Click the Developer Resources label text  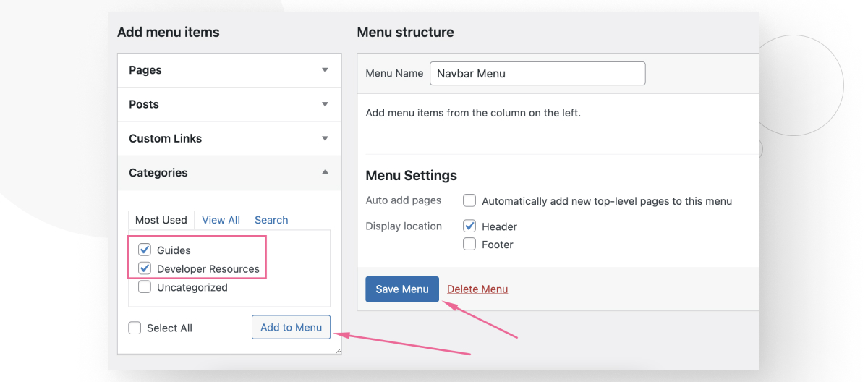208,269
